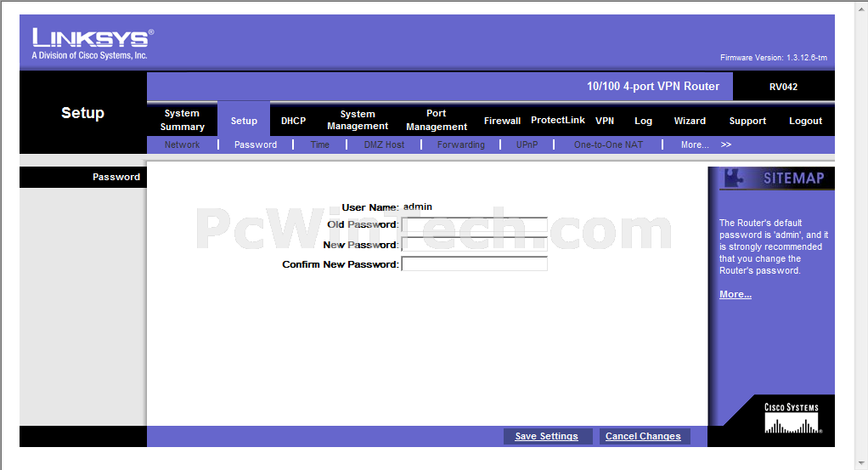Open the Port Management tab
This screenshot has height=470, width=868.
pyautogui.click(x=437, y=120)
